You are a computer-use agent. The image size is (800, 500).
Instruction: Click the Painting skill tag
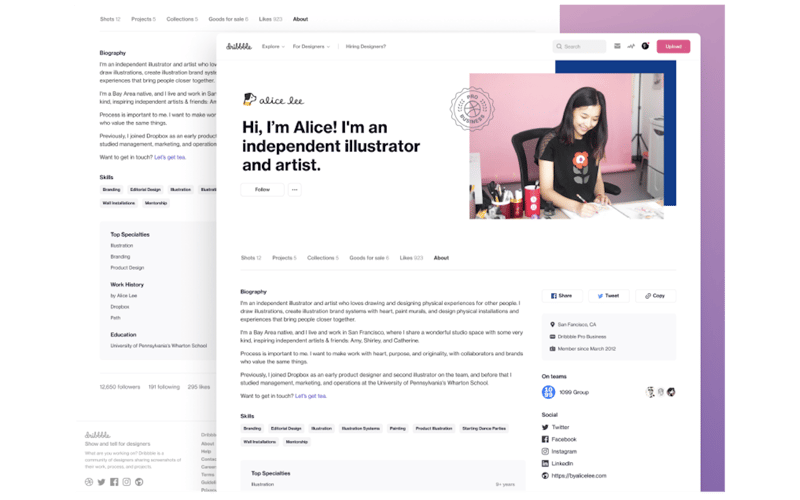[x=397, y=429]
